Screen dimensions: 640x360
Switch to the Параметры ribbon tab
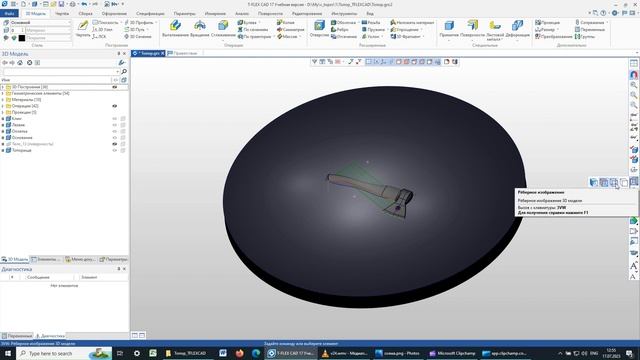tap(184, 13)
